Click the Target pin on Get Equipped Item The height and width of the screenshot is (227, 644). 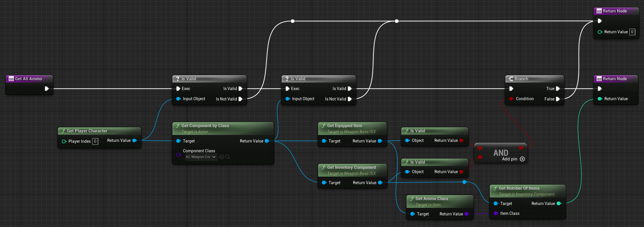pos(324,141)
